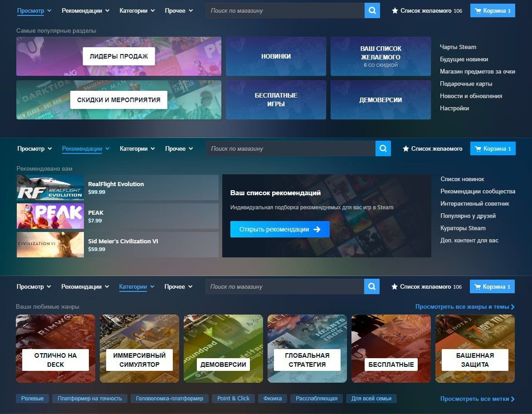Image resolution: width=532 pixels, height=414 pixels.
Task: Open 'Просмотреть все жанры и темы' link text
Action: pyautogui.click(x=462, y=307)
